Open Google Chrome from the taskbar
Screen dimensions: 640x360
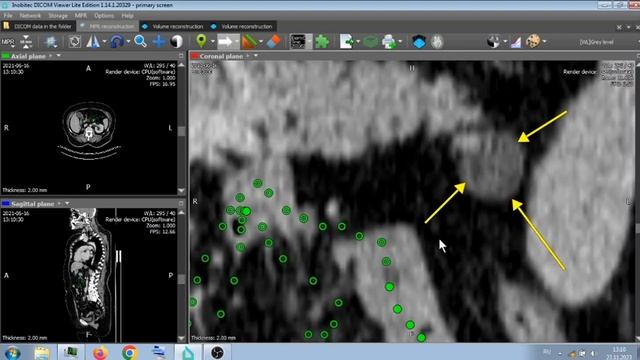tap(130, 352)
